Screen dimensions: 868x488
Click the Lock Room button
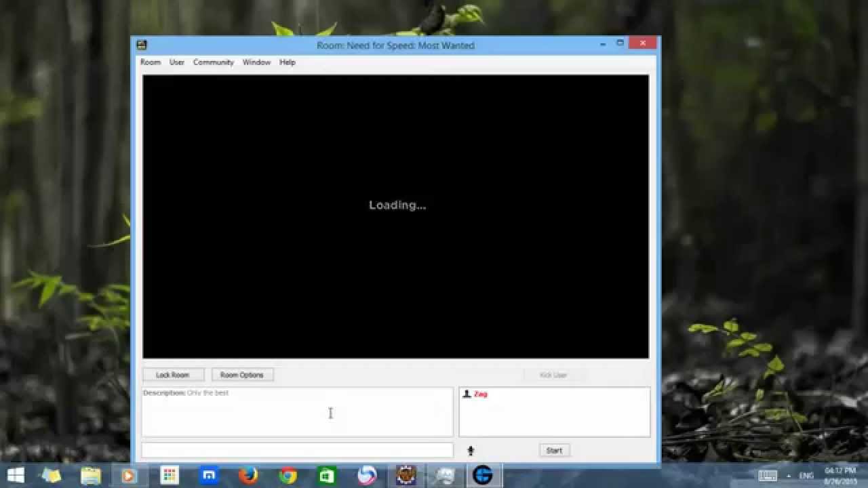point(173,375)
